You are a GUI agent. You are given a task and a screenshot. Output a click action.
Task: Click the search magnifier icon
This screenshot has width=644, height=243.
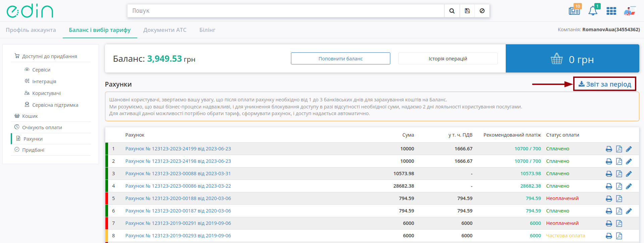[452, 11]
